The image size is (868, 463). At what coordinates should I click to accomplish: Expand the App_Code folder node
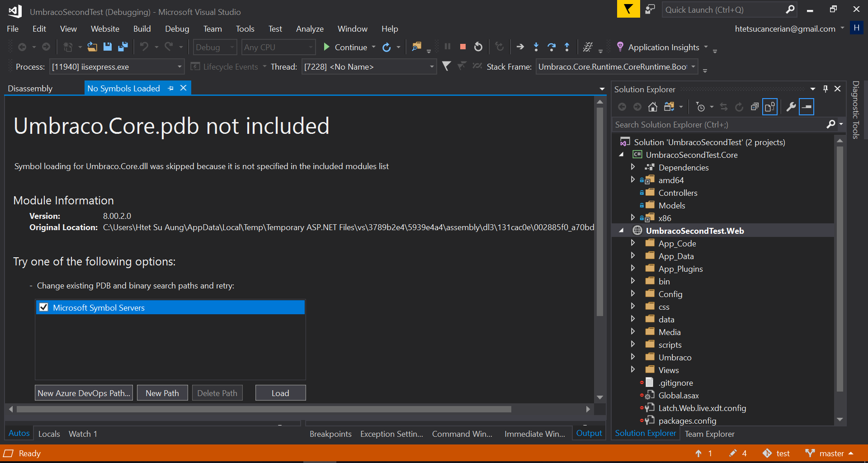tap(633, 243)
